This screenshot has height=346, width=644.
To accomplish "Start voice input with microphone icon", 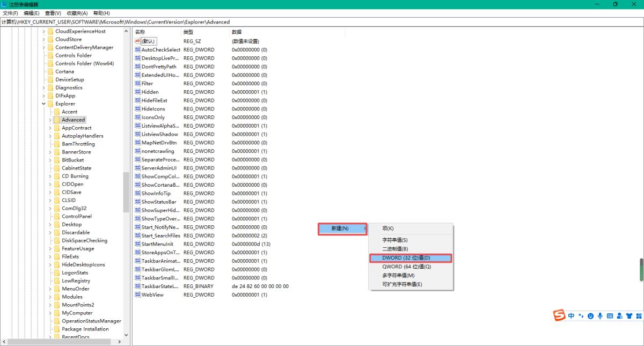I will (x=600, y=316).
